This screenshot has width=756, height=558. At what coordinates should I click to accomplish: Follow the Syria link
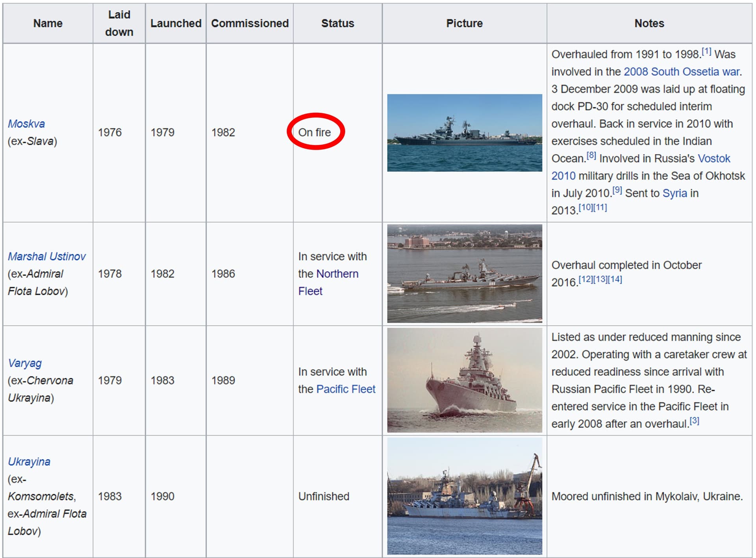(674, 193)
